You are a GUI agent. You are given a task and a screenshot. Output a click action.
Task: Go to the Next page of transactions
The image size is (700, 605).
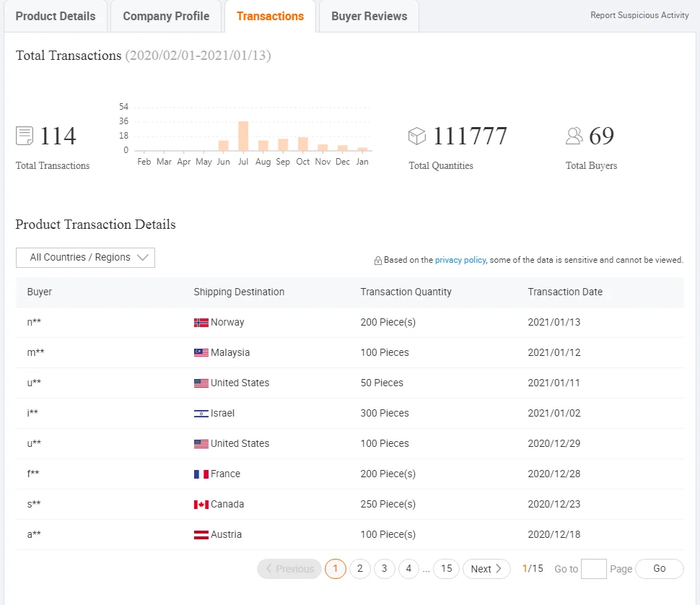click(x=486, y=569)
